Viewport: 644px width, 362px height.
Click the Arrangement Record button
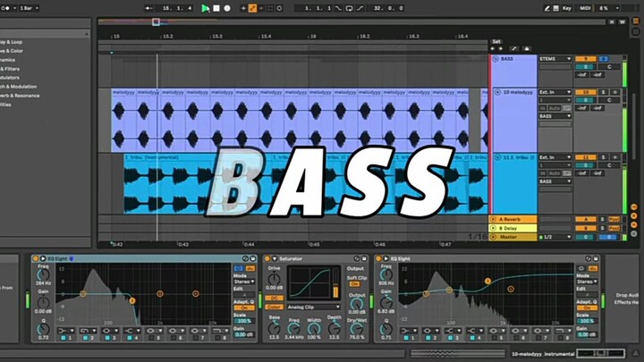coord(227,8)
